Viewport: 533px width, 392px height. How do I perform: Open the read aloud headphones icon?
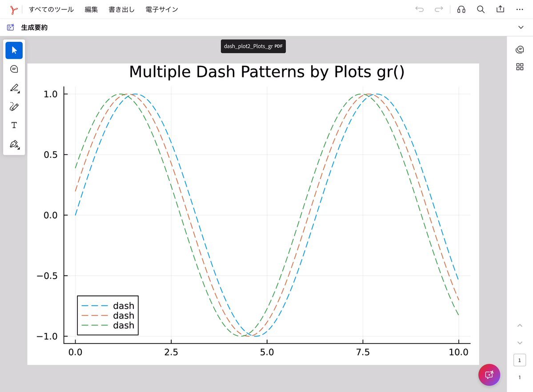(x=461, y=9)
